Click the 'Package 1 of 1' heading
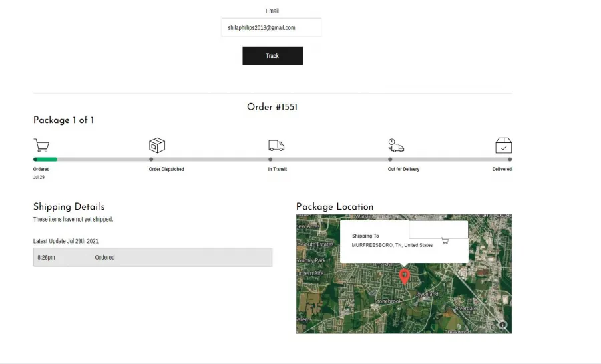The image size is (601, 364). coord(63,120)
